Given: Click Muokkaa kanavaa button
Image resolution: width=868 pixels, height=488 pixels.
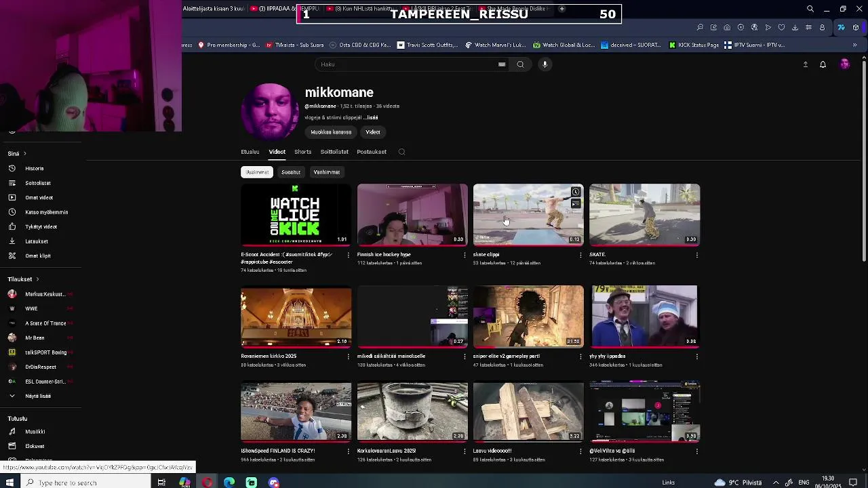Looking at the screenshot, I should pos(331,132).
